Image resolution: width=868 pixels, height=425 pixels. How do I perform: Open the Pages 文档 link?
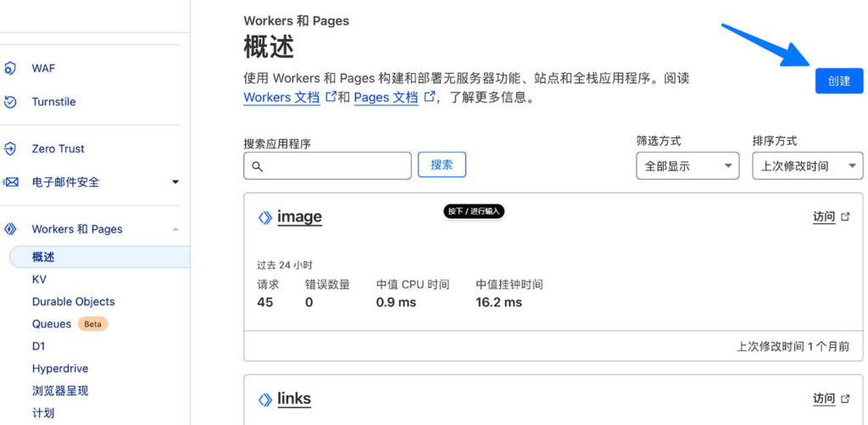[x=386, y=98]
